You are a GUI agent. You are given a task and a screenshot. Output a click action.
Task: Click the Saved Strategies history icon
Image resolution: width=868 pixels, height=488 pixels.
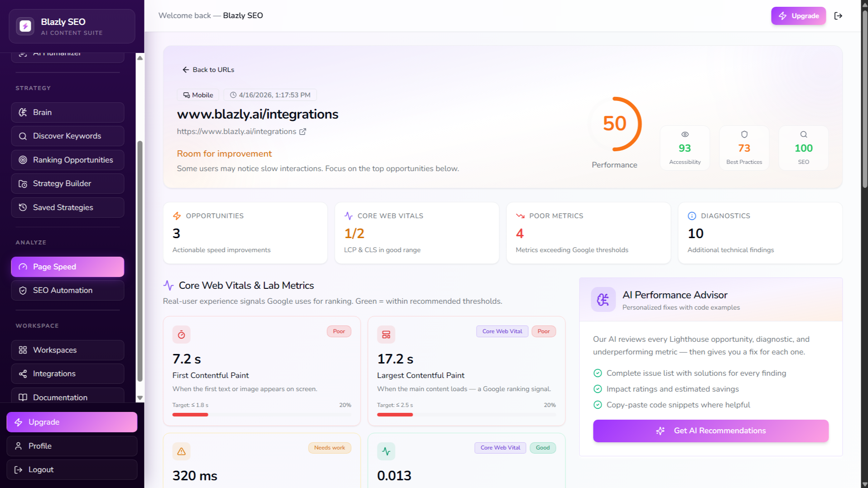23,207
